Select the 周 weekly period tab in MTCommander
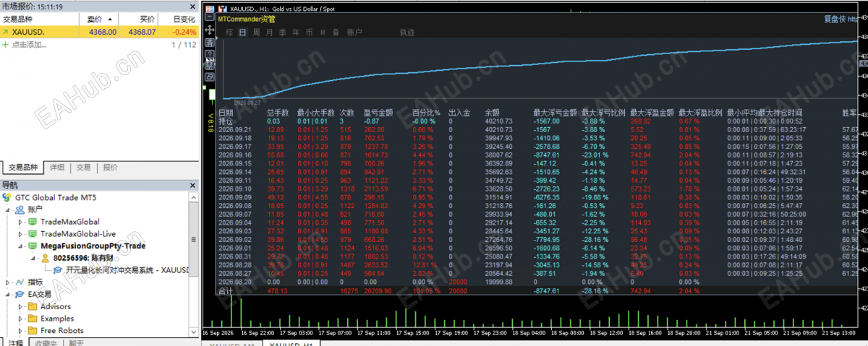868x346 pixels. [x=256, y=32]
